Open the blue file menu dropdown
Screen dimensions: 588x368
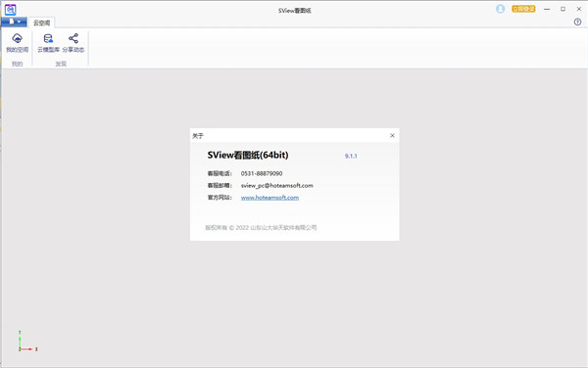14,22
